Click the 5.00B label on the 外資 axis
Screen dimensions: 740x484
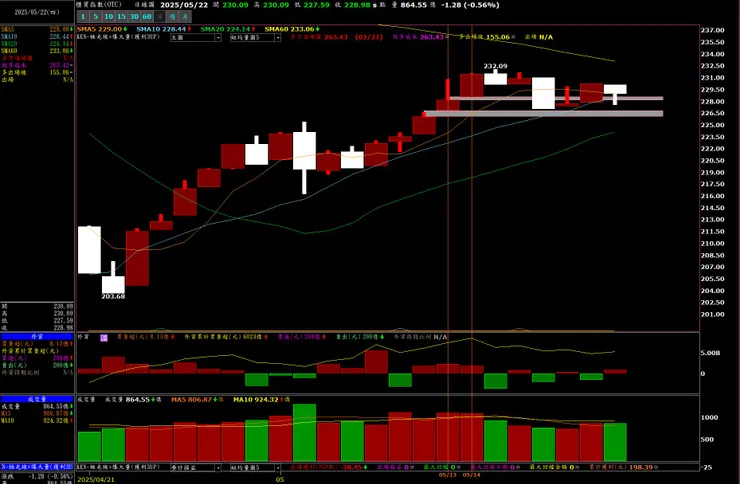pos(710,353)
